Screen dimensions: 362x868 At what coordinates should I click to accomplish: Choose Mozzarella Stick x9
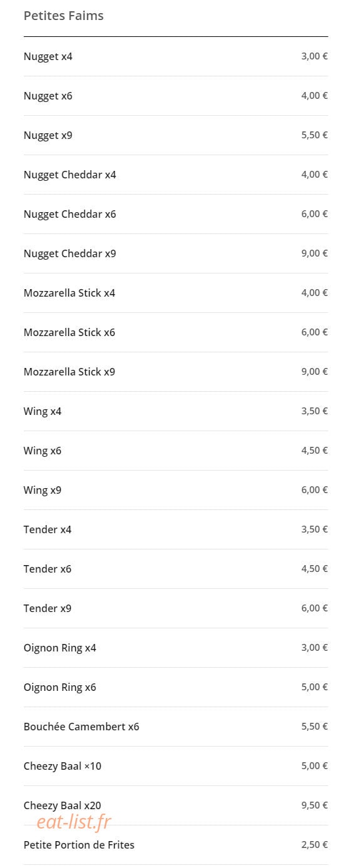[x=175, y=372]
